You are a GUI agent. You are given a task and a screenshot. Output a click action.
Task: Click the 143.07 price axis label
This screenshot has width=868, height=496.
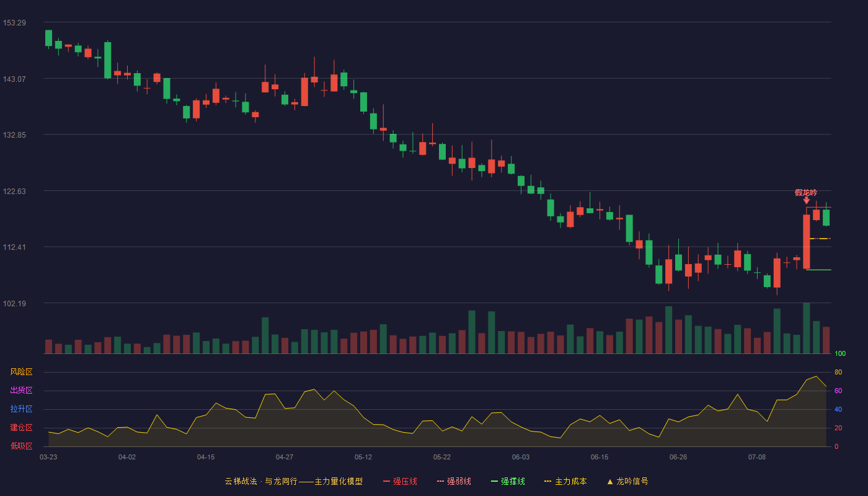coord(14,79)
